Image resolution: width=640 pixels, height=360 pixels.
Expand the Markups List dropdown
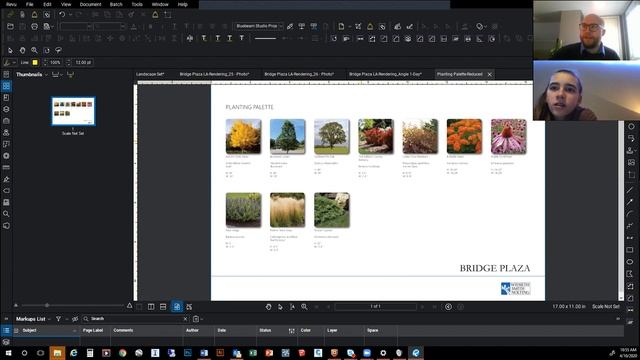pyautogui.click(x=49, y=319)
